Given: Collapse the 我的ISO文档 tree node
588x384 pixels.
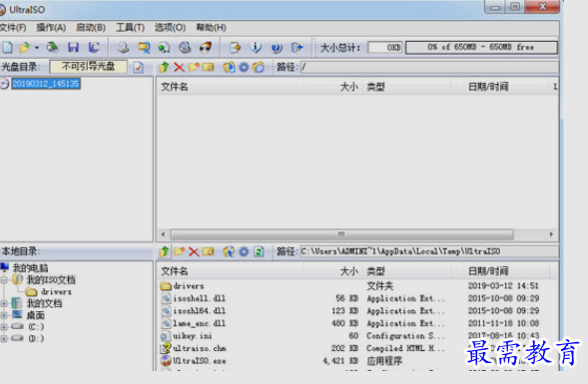Looking at the screenshot, I should point(4,280).
